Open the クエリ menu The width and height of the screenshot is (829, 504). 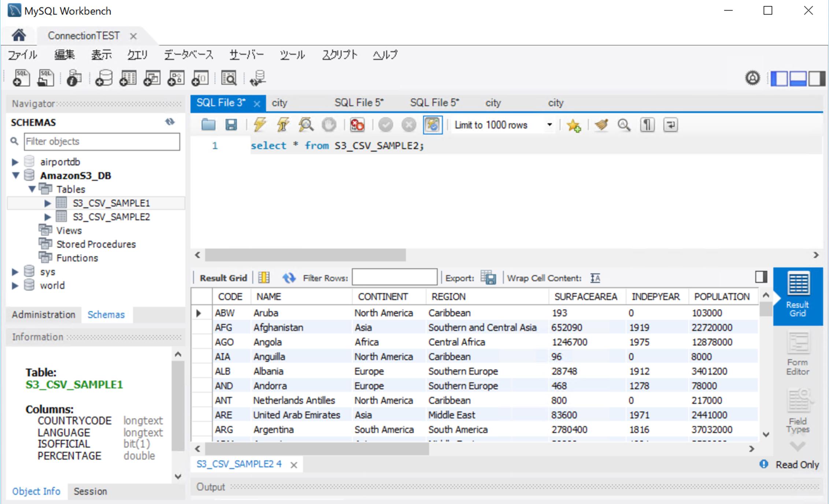(x=137, y=55)
